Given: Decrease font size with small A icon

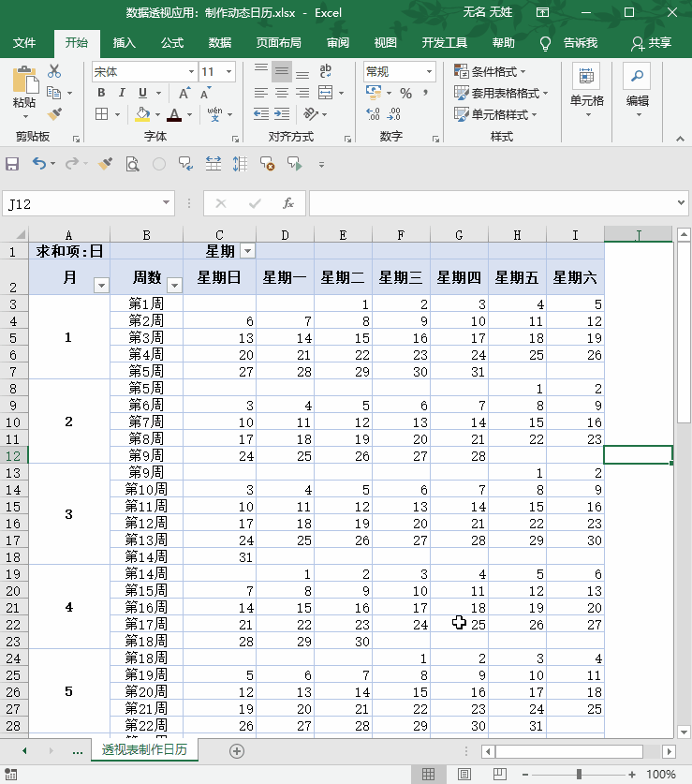Looking at the screenshot, I should point(205,93).
